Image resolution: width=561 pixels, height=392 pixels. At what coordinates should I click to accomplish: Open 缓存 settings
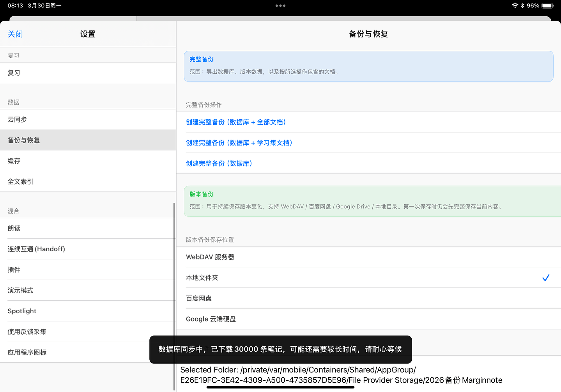(14, 161)
